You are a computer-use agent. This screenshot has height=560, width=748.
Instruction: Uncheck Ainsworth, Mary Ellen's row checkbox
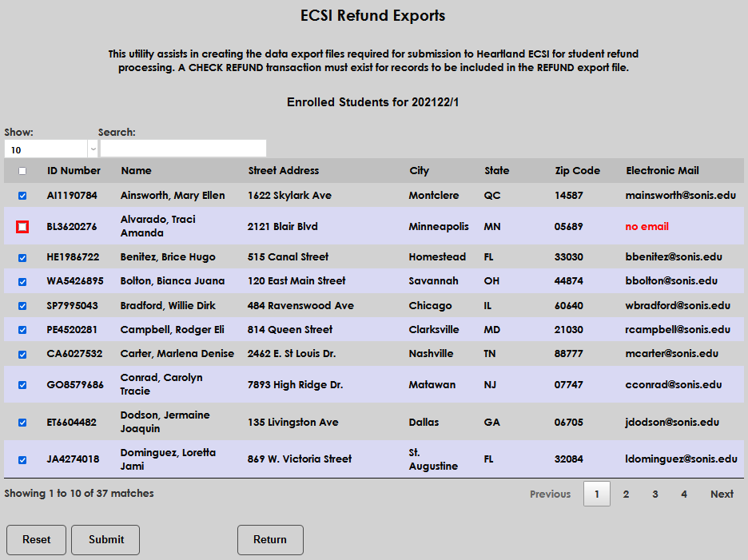(x=22, y=195)
